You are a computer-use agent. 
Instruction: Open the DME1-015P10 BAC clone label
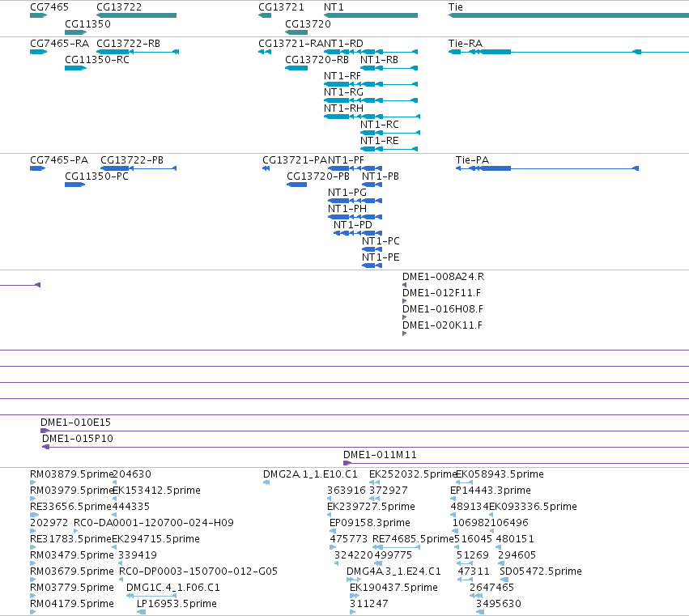pos(78,439)
